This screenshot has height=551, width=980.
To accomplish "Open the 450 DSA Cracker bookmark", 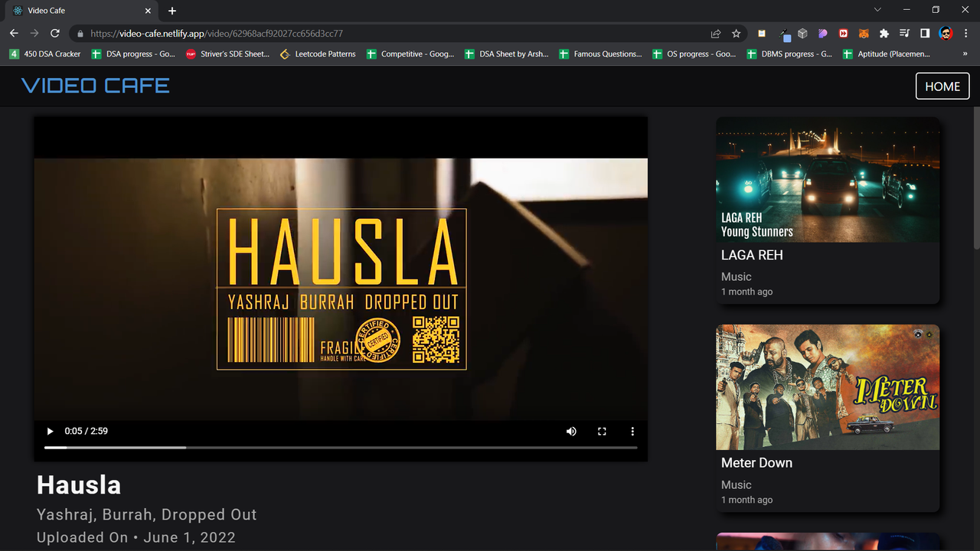I will tap(45, 54).
